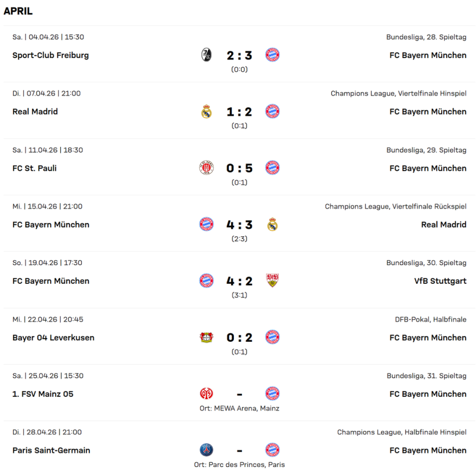Click the Bayer 04 Leverkusen logo
The width and height of the screenshot is (476, 475).
(207, 338)
